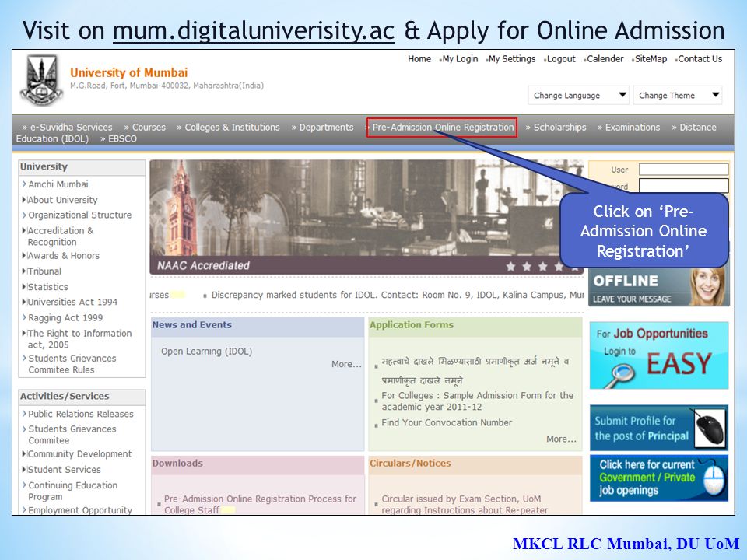The height and width of the screenshot is (560, 747).
Task: Open the Calender link
Action: (605, 59)
